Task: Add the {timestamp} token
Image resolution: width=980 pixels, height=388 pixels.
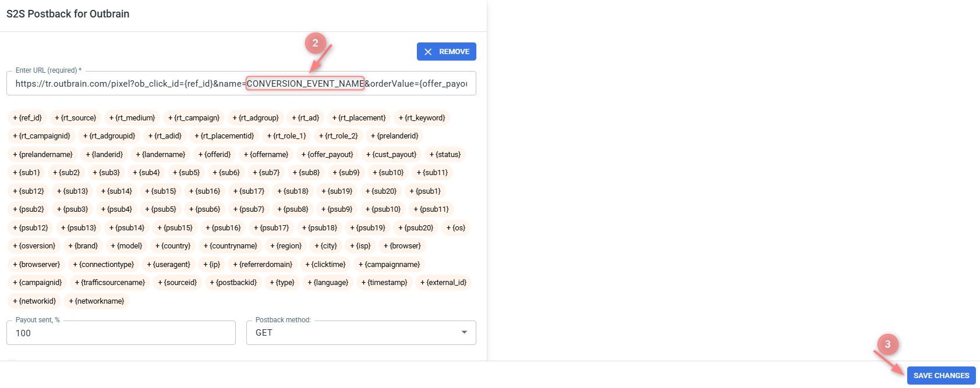Action: point(384,283)
